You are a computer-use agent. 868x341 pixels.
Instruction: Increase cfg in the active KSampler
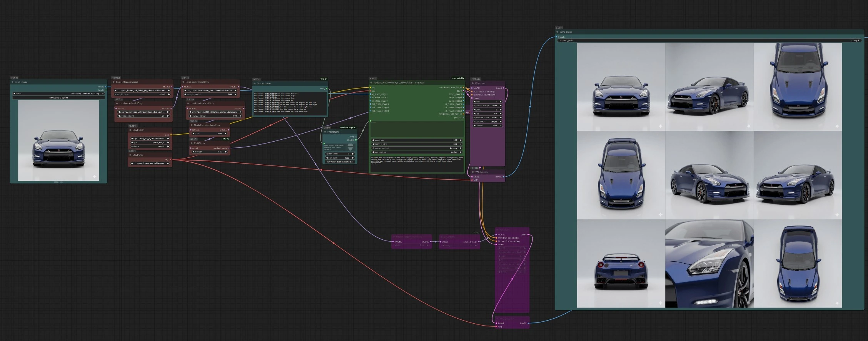(501, 114)
